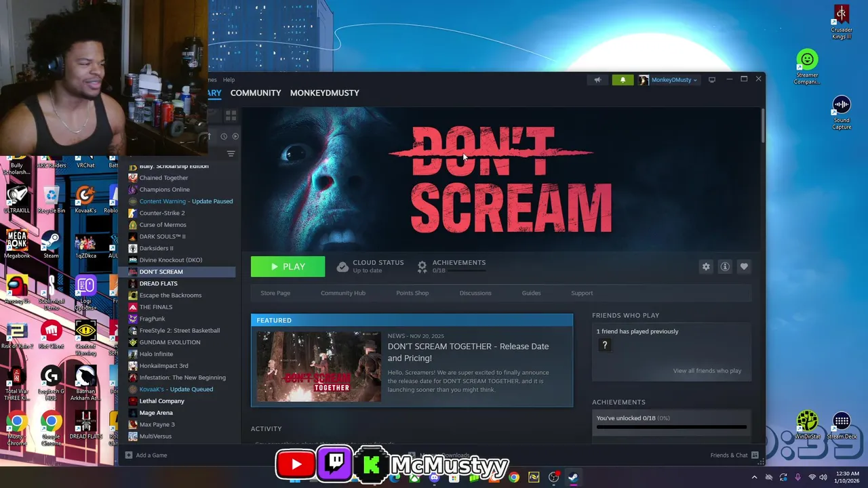Read DON'T SCREAM TOGETHER release date article
This screenshot has height=488, width=868.
point(468,352)
